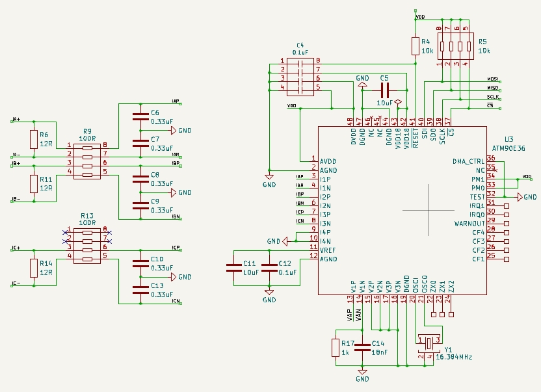Select the U3 reference designator
This screenshot has height=392, width=541.
click(x=509, y=139)
